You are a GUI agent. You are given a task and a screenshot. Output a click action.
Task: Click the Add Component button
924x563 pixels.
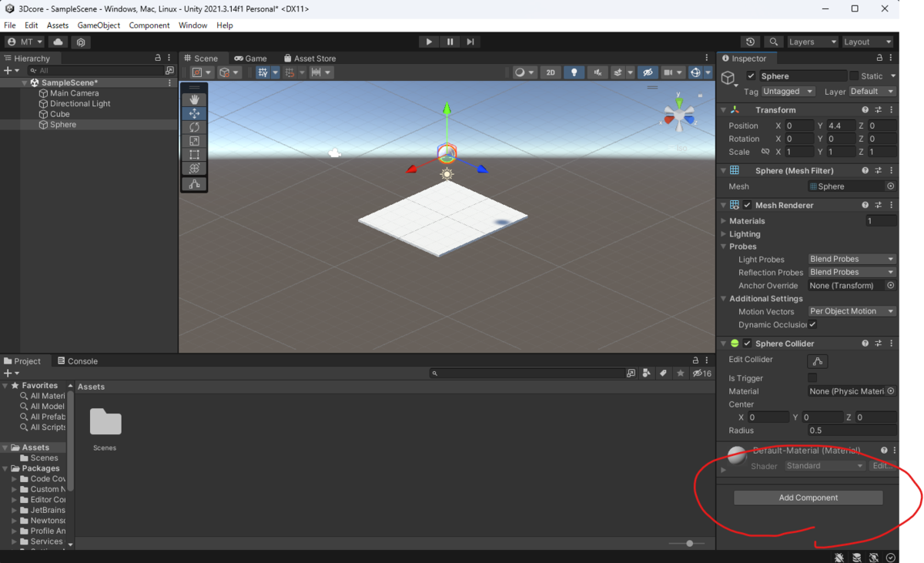808,498
